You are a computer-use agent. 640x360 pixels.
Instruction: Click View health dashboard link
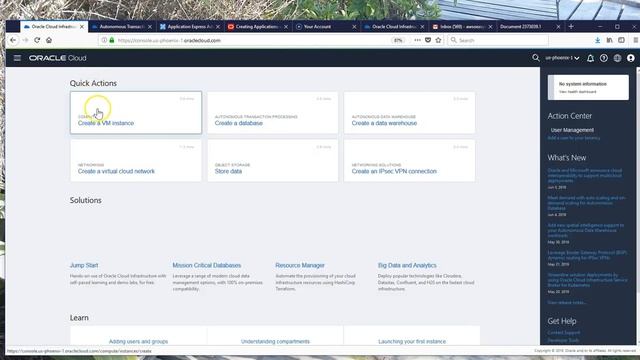click(578, 91)
